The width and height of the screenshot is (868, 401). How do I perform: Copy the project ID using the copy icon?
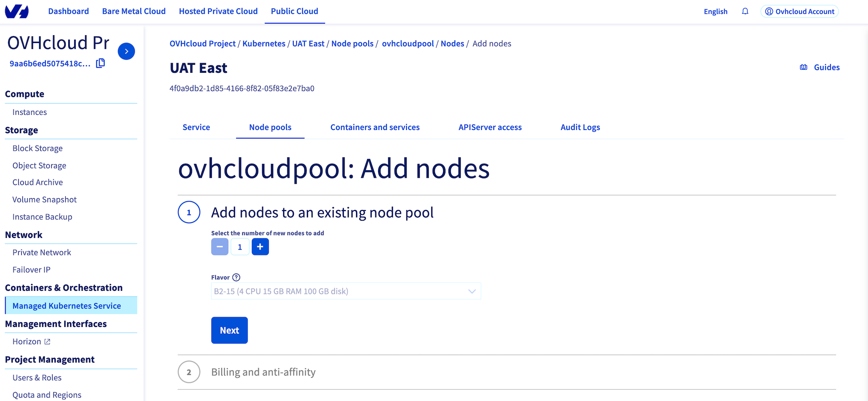coord(100,63)
